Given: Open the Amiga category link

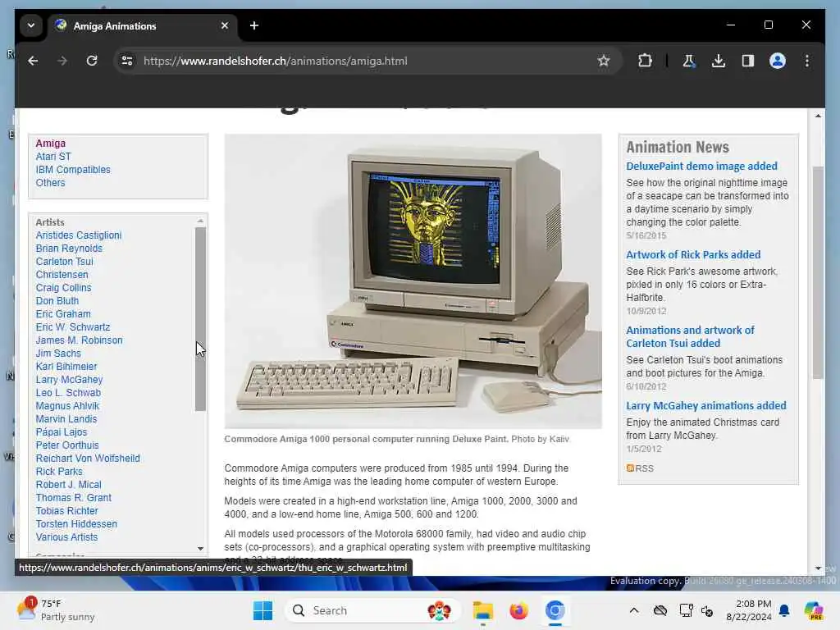Looking at the screenshot, I should click(x=50, y=144).
